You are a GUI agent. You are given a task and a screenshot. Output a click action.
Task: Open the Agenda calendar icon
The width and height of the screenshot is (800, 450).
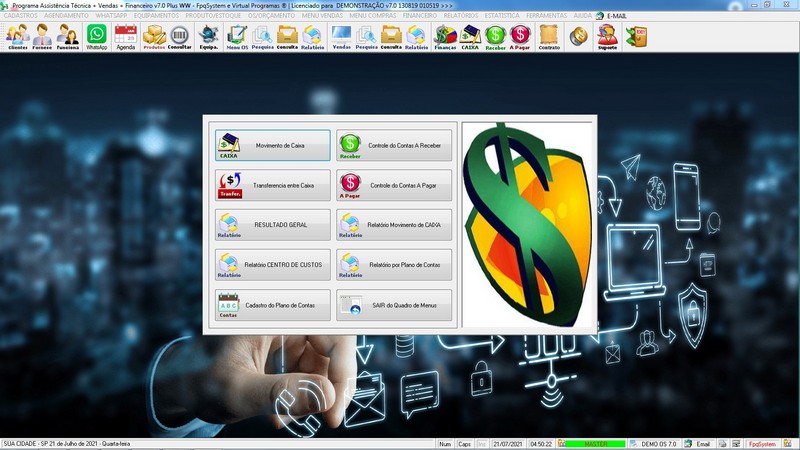(126, 37)
